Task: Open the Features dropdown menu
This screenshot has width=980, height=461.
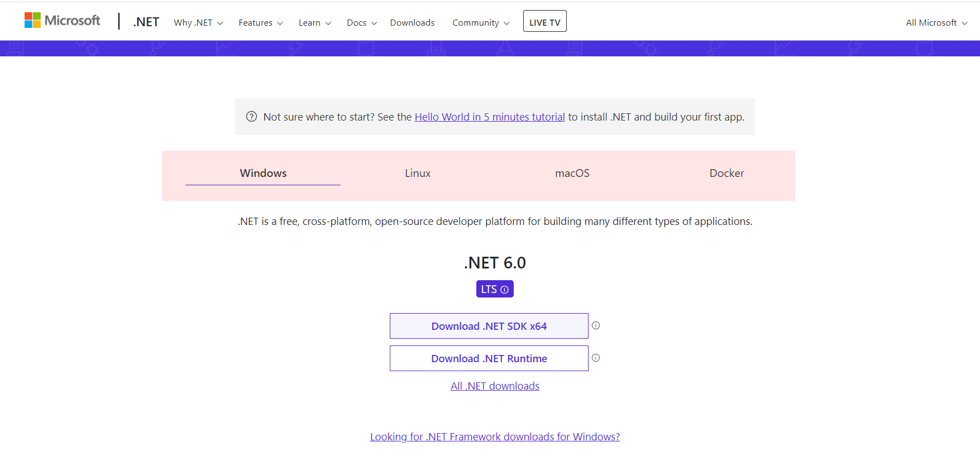Action: point(260,23)
